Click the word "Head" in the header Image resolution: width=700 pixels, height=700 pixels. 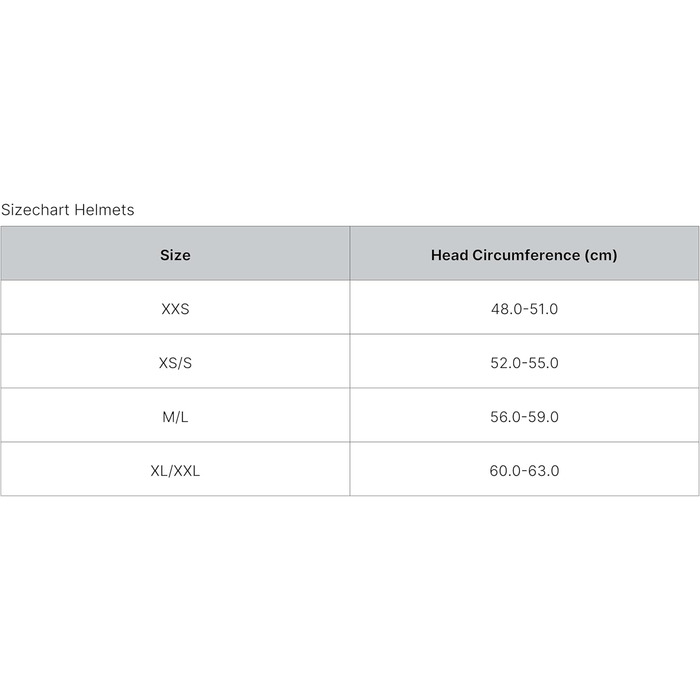click(x=449, y=255)
